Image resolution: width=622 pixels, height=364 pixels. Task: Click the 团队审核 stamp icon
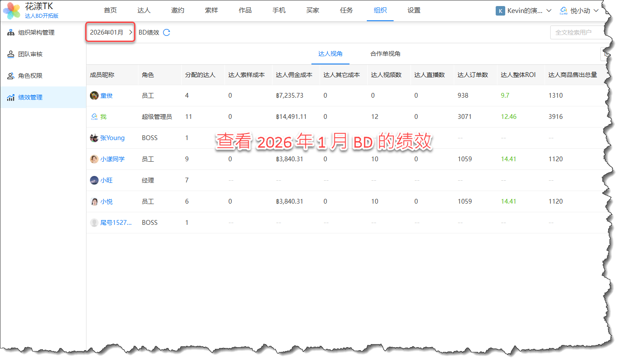click(11, 54)
